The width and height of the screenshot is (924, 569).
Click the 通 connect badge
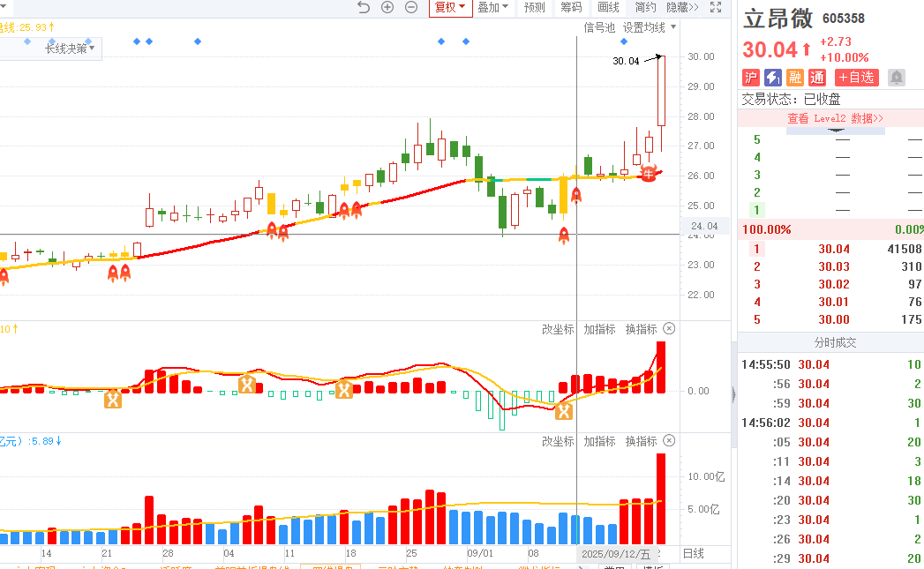click(816, 77)
